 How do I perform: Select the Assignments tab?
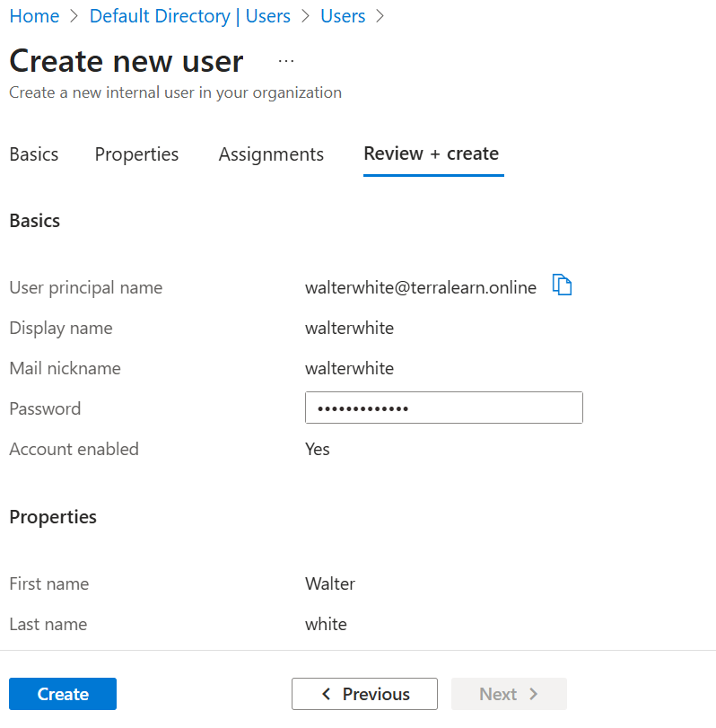(x=271, y=154)
